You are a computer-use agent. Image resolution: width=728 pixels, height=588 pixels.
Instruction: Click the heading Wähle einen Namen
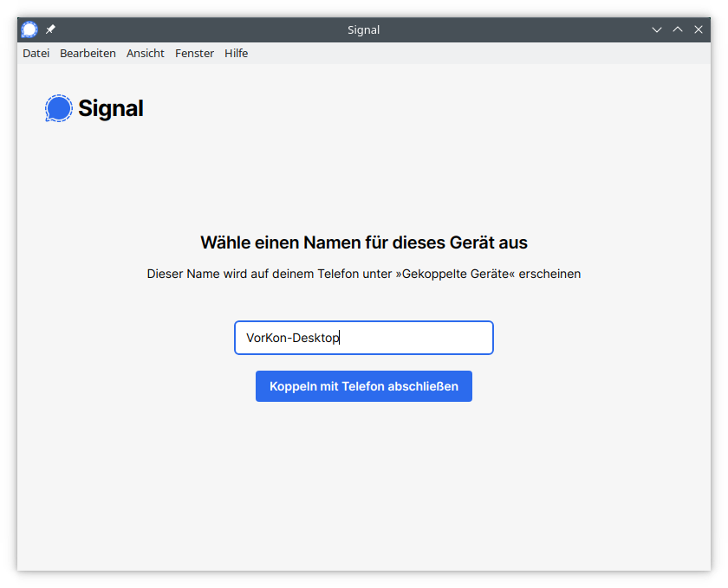363,242
